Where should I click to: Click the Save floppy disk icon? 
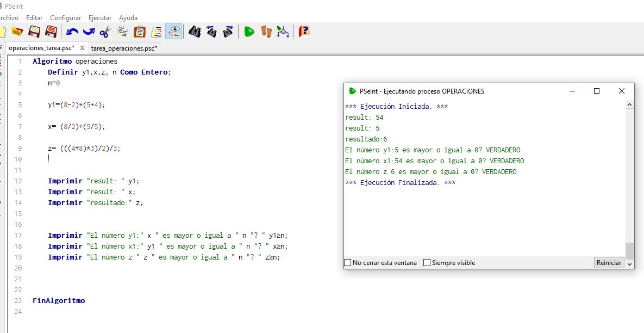(x=34, y=32)
